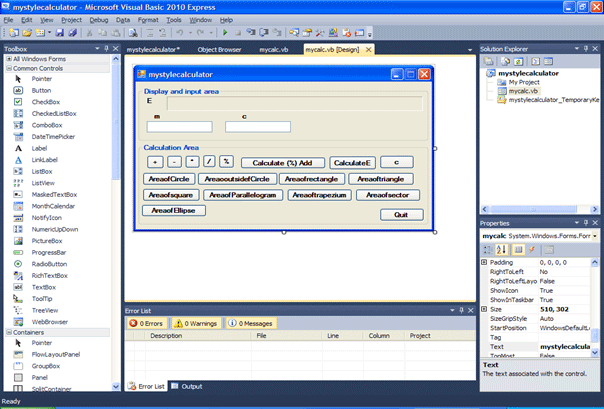Start debugging with the green play icon

click(x=225, y=33)
